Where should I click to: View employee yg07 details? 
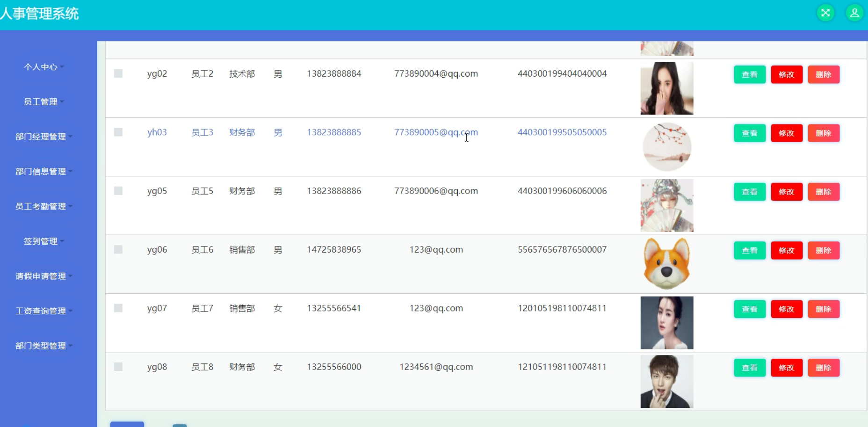[x=750, y=309]
